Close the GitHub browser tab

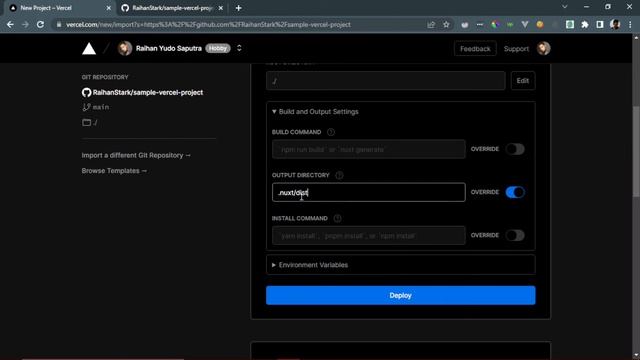221,8
